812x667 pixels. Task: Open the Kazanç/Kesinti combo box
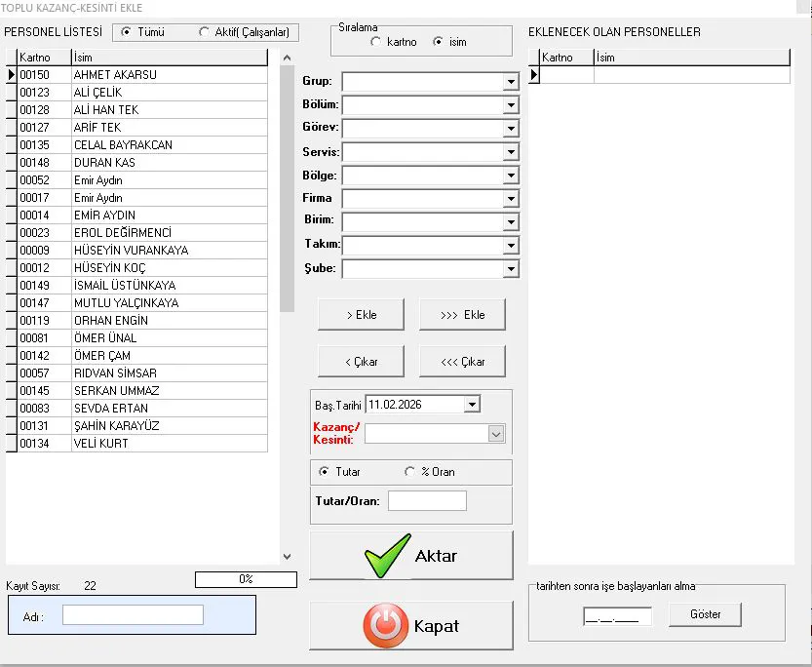(495, 434)
